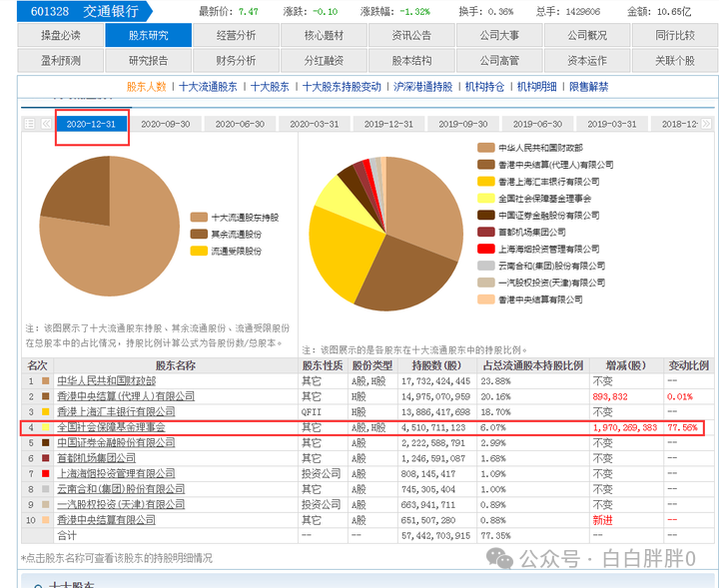
Task: Open shareholder 一汽股权投资(天津)有限公司 in table
Action: pos(121,504)
